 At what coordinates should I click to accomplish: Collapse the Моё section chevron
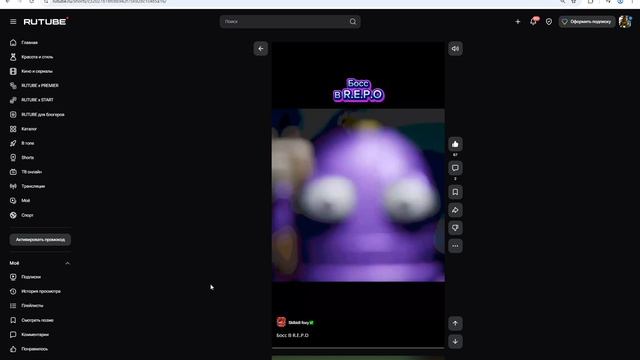[x=67, y=263]
